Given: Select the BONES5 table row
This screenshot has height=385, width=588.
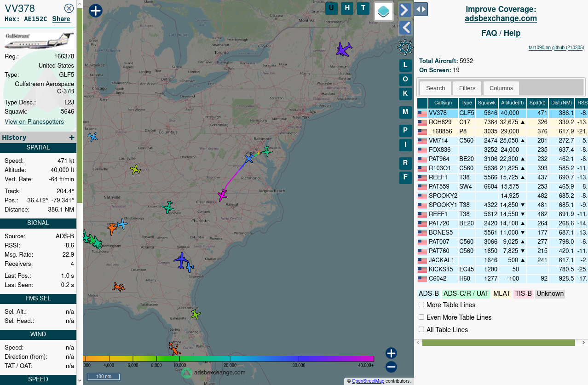Looking at the screenshot, I should 502,233.
